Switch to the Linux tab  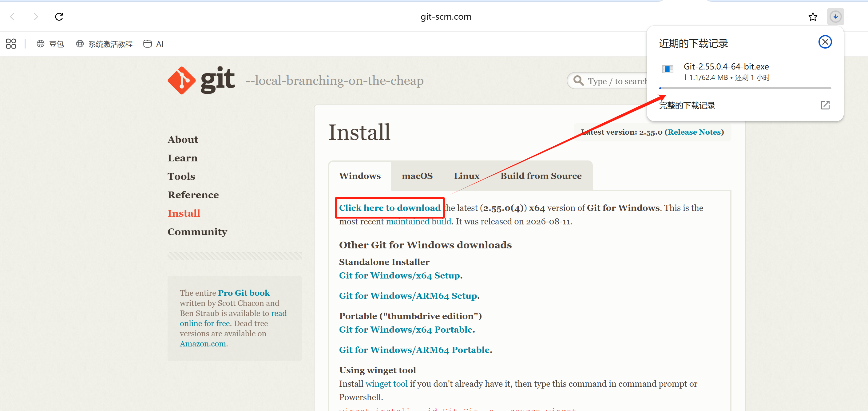tap(466, 176)
